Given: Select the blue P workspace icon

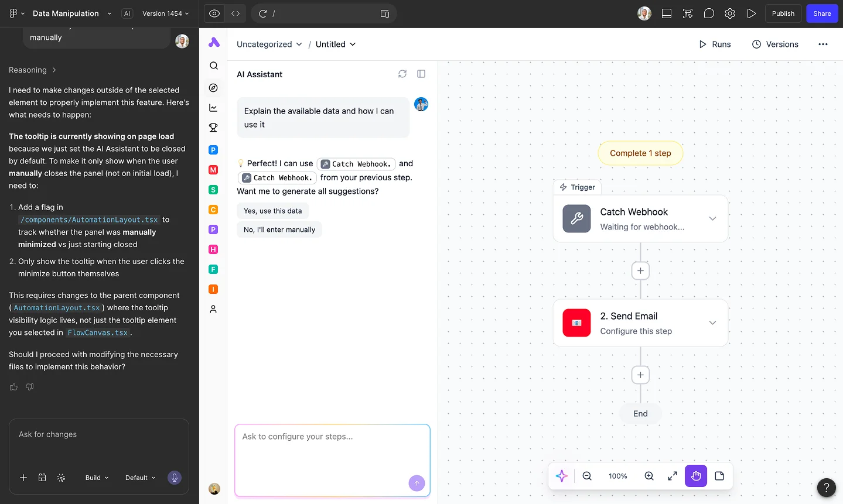Looking at the screenshot, I should click(213, 150).
